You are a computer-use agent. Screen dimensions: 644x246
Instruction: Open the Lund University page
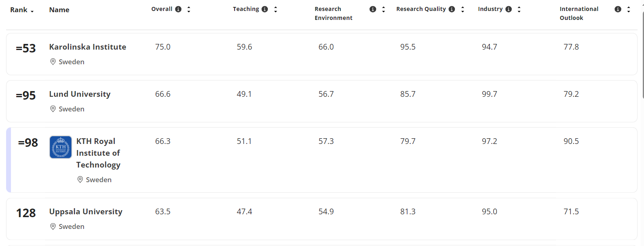[80, 94]
